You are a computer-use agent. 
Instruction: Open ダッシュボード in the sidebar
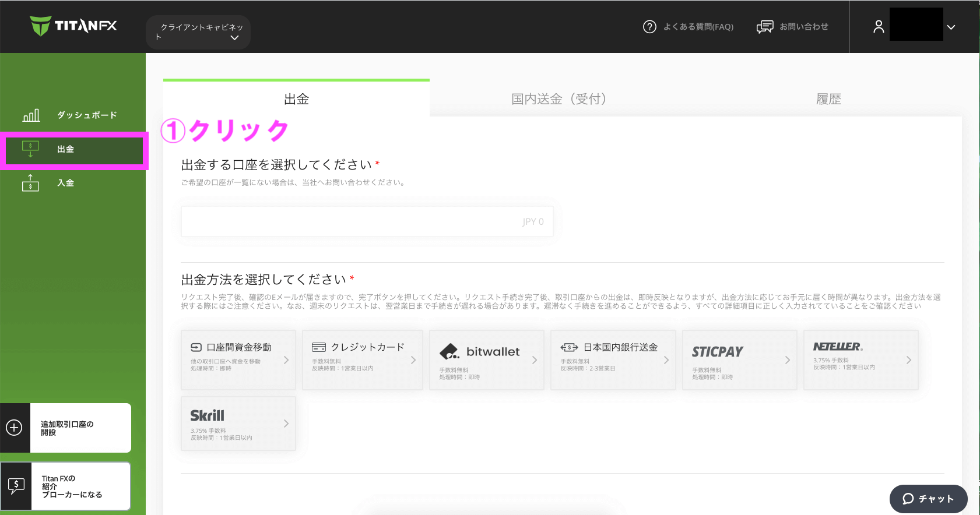87,115
